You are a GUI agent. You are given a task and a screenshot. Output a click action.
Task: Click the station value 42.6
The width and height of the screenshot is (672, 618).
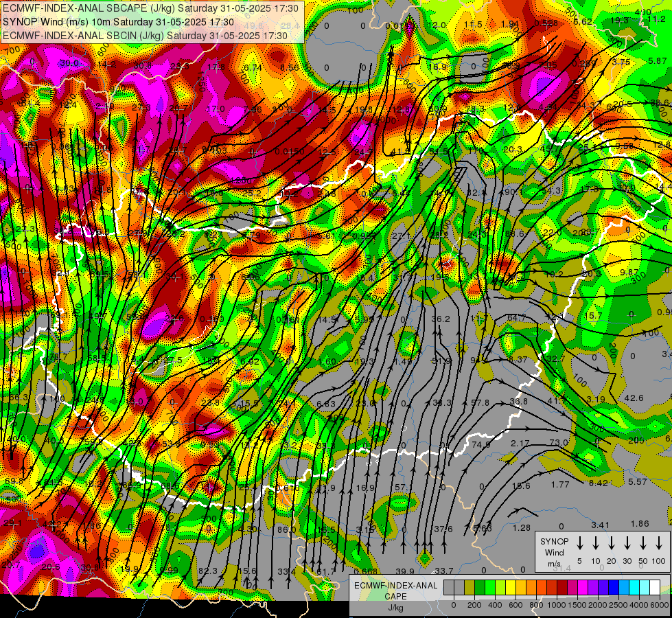click(634, 398)
